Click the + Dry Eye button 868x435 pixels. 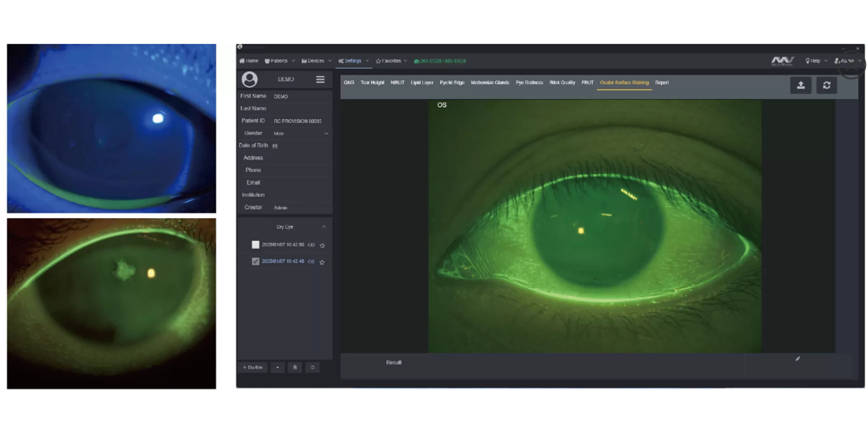pyautogui.click(x=253, y=367)
